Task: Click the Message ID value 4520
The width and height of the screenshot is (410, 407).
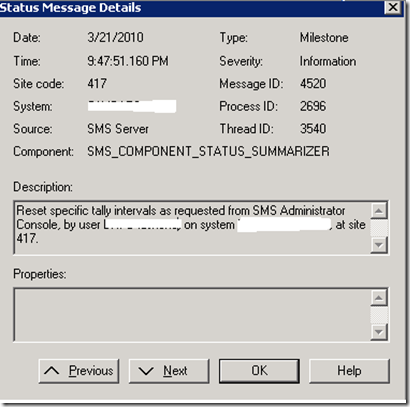Action: click(313, 83)
